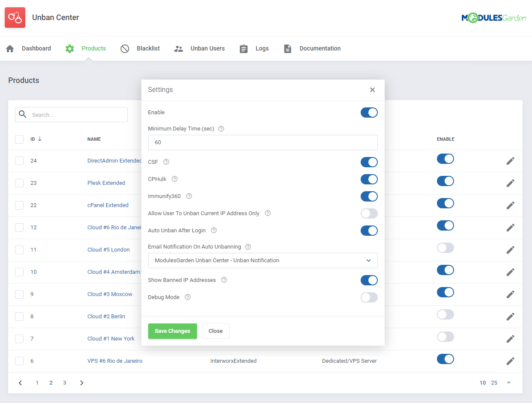Edit DirectAdmin Extended row with pencil icon
The width and height of the screenshot is (532, 403).
pos(510,161)
